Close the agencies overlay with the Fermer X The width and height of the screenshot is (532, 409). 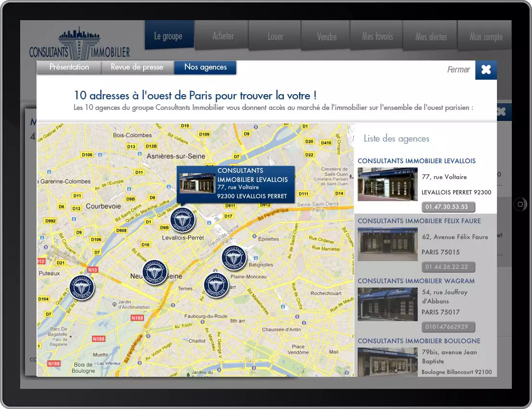click(486, 70)
